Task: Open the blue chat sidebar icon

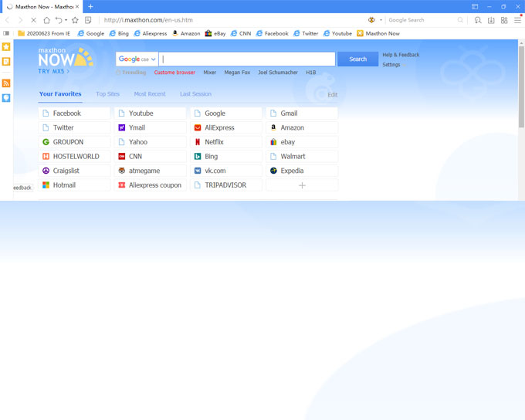Action: click(x=6, y=98)
